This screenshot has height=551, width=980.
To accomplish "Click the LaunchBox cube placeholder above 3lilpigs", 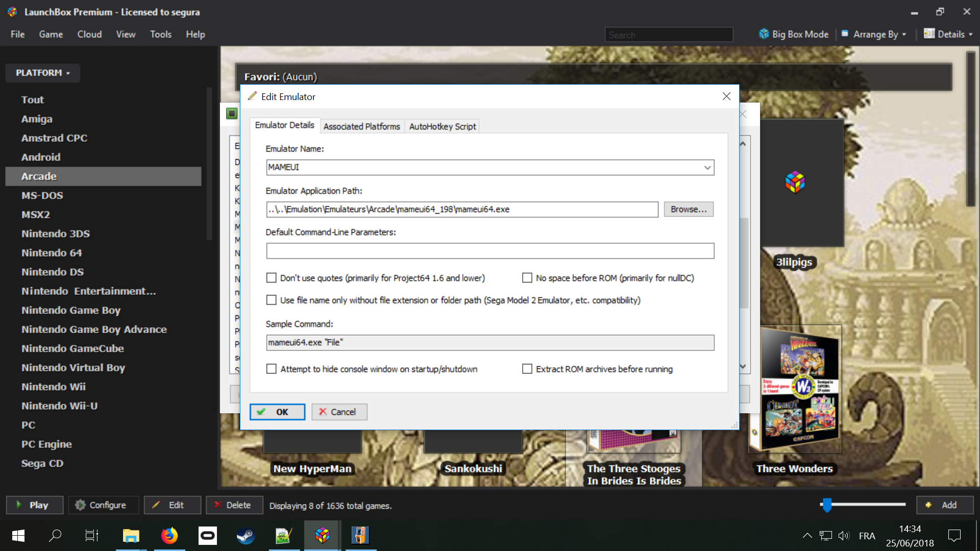I will pyautogui.click(x=795, y=182).
